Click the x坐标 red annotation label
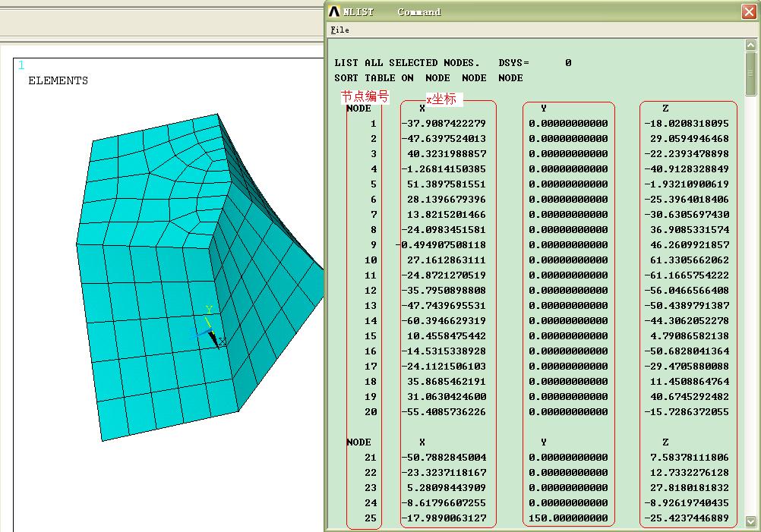Viewport: 761px width, 532px height. [440, 99]
